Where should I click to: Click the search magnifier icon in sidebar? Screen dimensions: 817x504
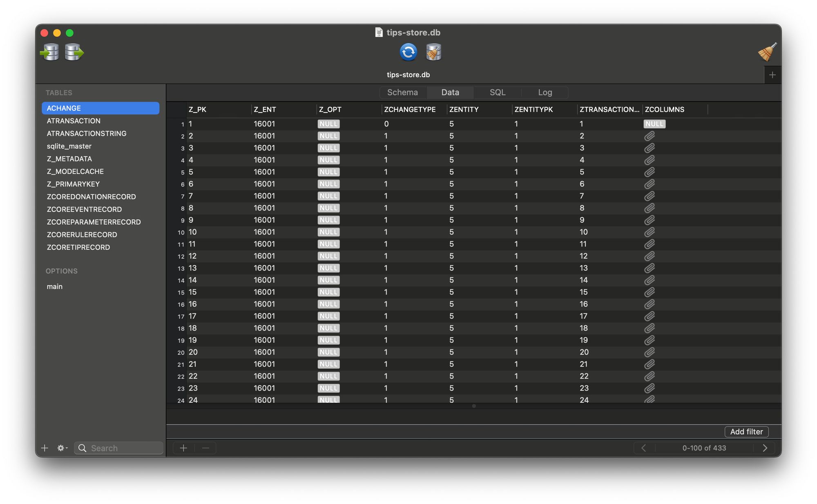83,448
